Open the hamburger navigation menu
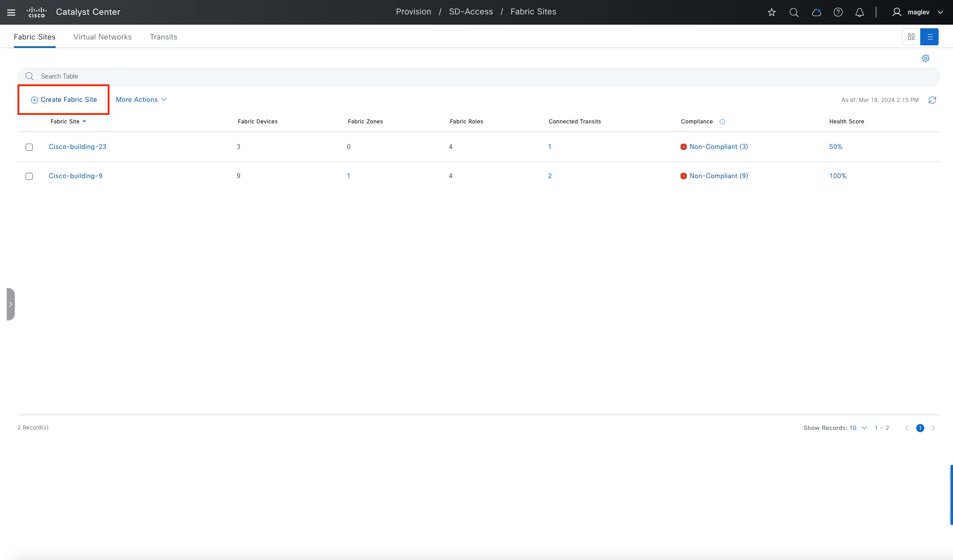Viewport: 953px width, 560px height. (11, 12)
